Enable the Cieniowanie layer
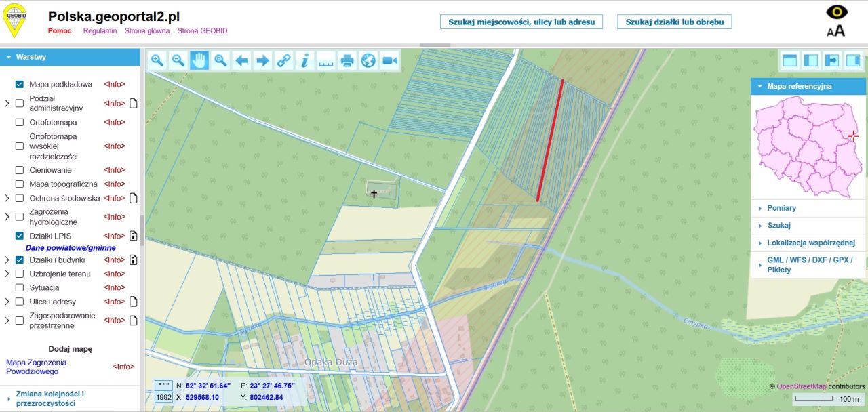The height and width of the screenshot is (412, 868). 20,170
